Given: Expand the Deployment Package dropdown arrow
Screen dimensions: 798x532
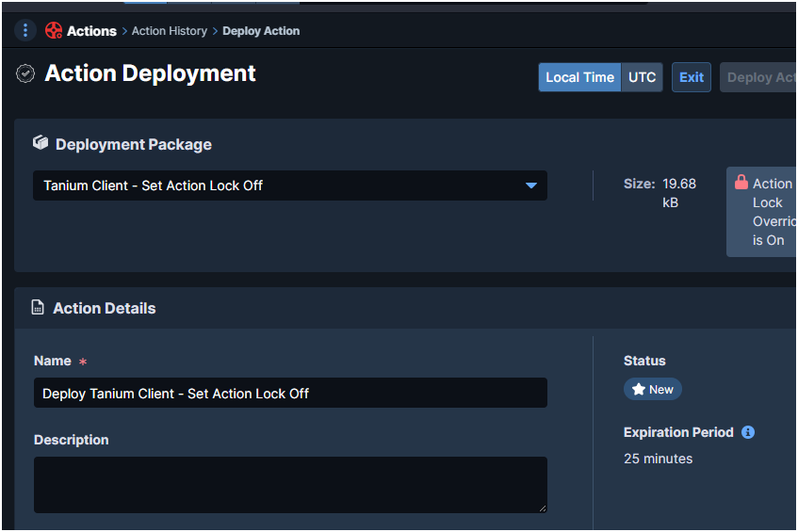Looking at the screenshot, I should click(530, 185).
